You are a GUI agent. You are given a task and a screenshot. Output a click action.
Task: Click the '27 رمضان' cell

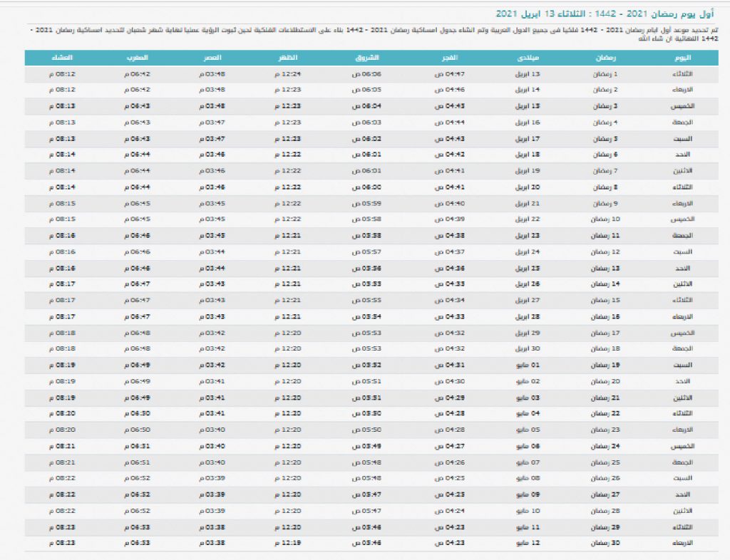point(605,494)
